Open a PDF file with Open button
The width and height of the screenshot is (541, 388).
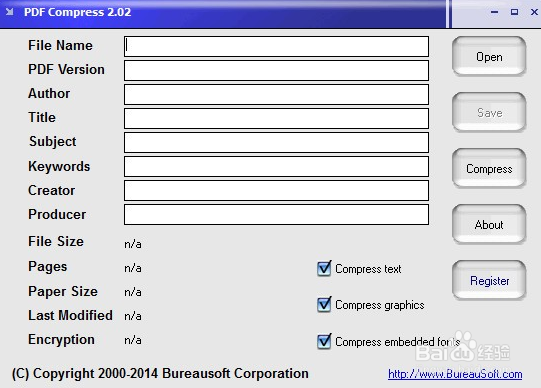(x=489, y=57)
